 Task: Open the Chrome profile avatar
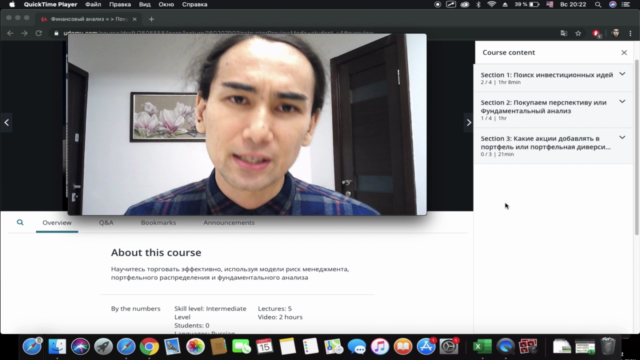coord(616,33)
